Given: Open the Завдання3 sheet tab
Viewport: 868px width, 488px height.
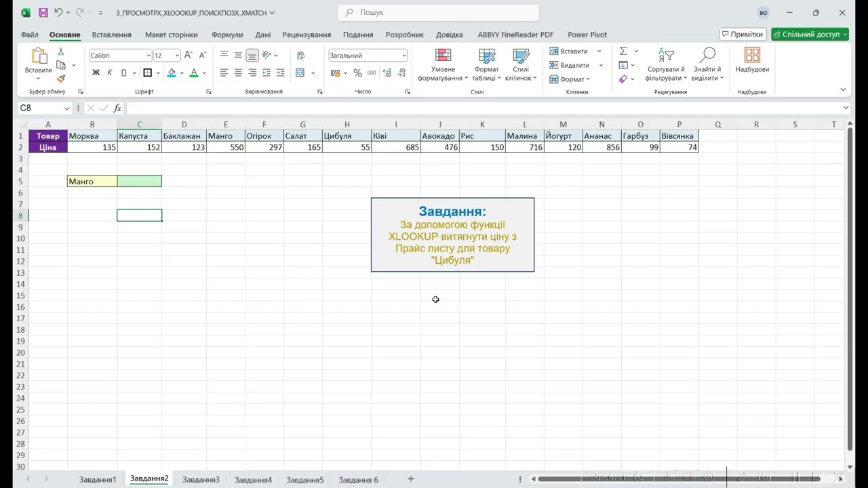Looking at the screenshot, I should point(201,480).
